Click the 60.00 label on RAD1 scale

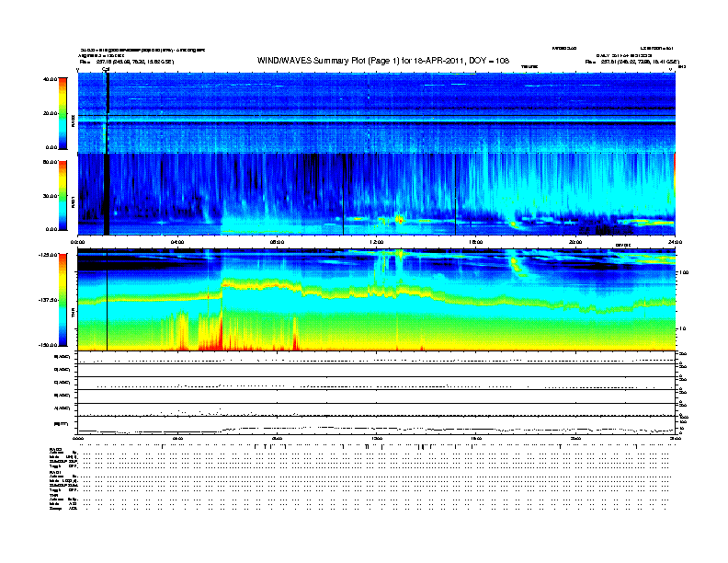point(50,162)
